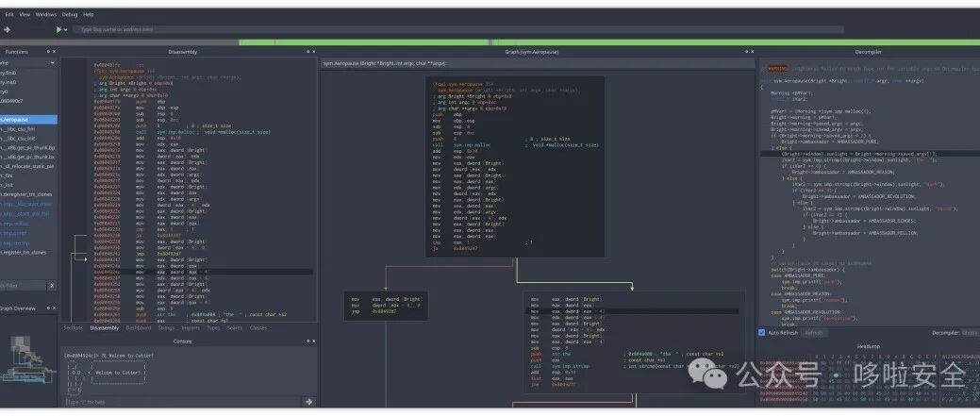
Task: Switch to the Imports tab
Action: (x=191, y=328)
